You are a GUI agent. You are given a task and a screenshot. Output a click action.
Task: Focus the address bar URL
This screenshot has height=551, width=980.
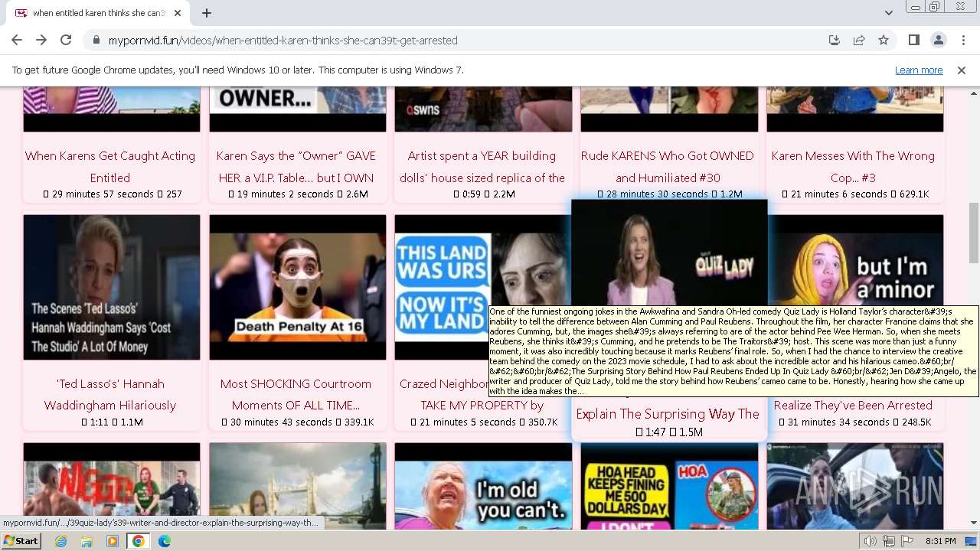point(283,40)
